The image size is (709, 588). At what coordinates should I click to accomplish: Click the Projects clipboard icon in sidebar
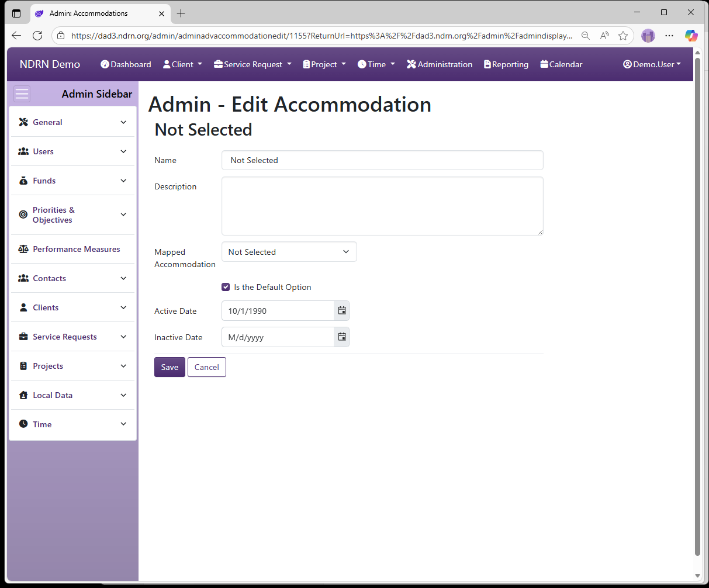pos(23,366)
